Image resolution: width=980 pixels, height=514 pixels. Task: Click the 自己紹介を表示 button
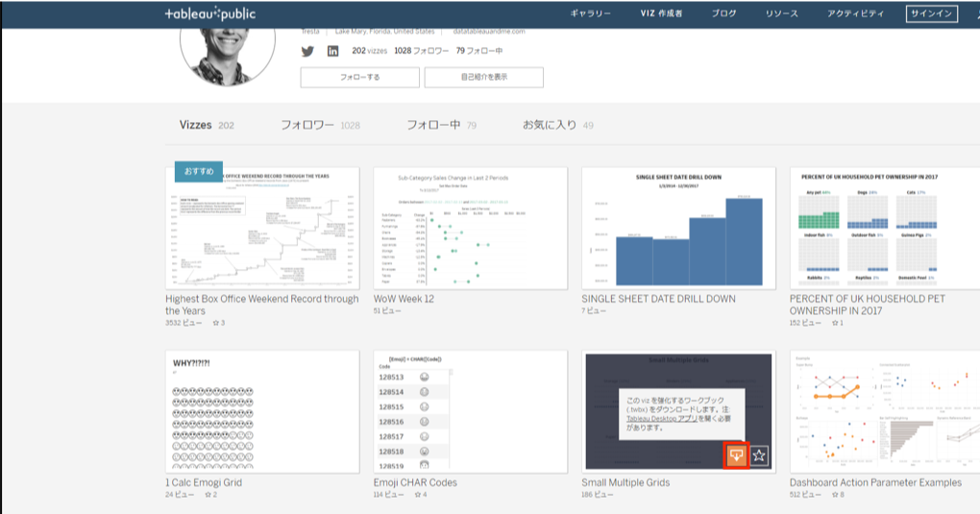point(483,77)
